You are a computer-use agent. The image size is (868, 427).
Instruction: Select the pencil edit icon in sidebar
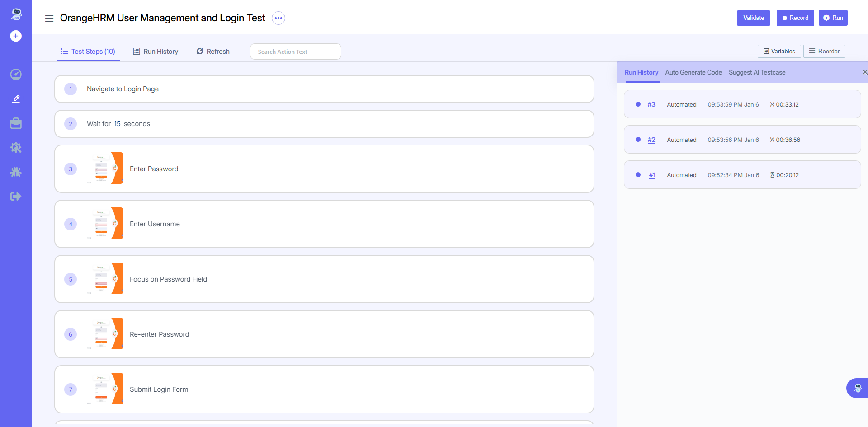(16, 99)
